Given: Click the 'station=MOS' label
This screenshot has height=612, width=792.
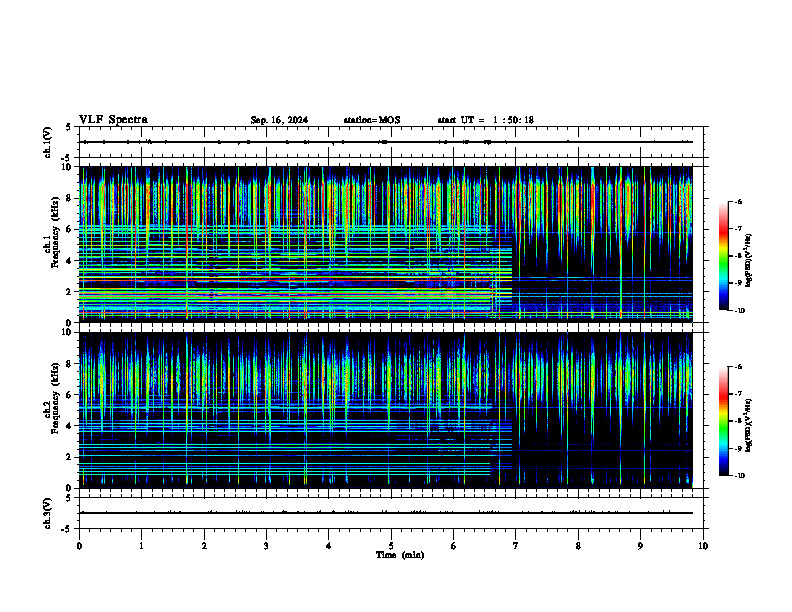Looking at the screenshot, I should point(372,120).
